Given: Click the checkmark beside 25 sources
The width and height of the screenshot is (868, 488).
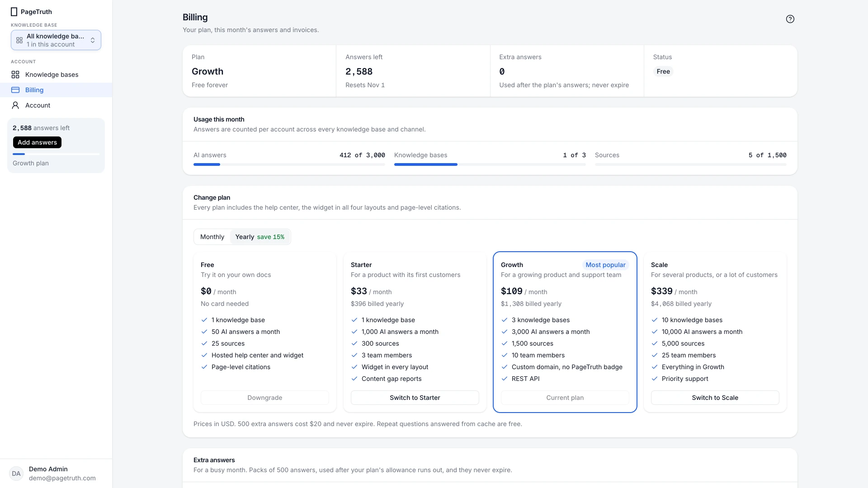Looking at the screenshot, I should [x=204, y=343].
